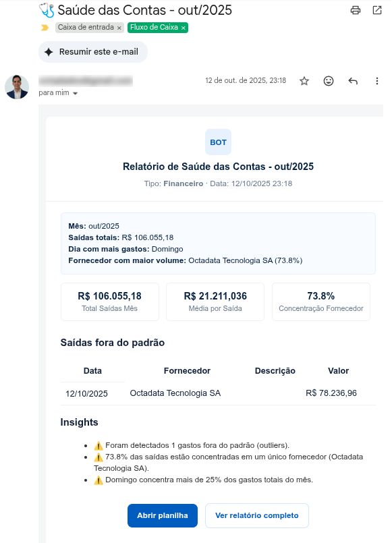Add emoji reaction to the email

(x=328, y=80)
